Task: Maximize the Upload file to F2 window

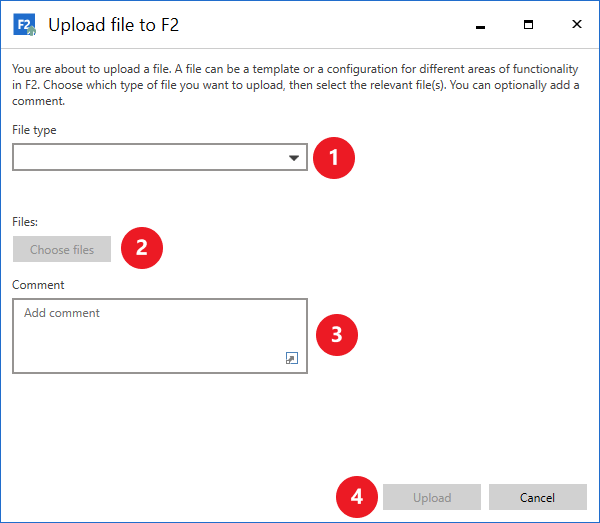Action: pyautogui.click(x=528, y=24)
